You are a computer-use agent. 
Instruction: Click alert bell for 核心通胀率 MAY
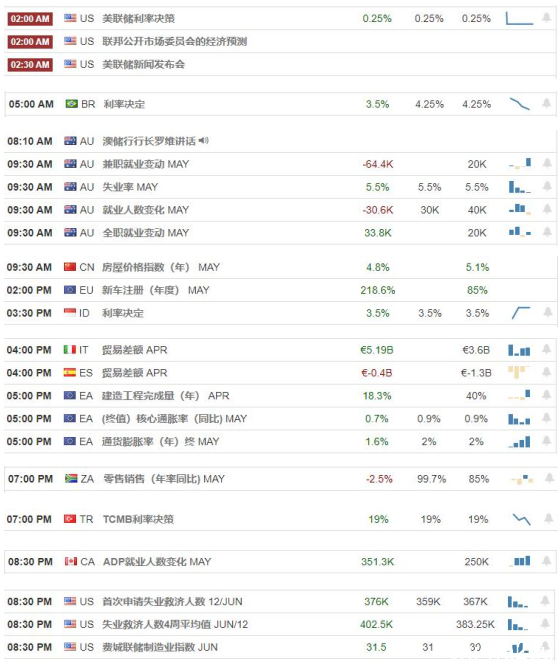tap(546, 417)
